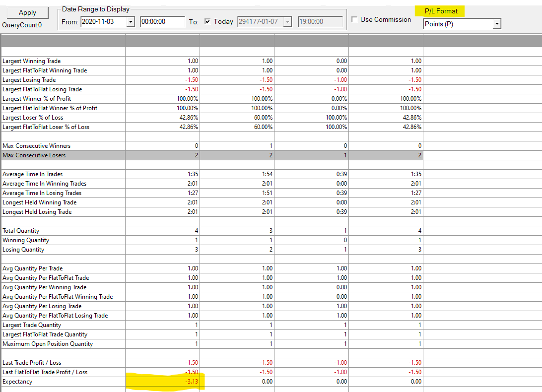Click Largest Winner % of Profit label

(x=37, y=99)
